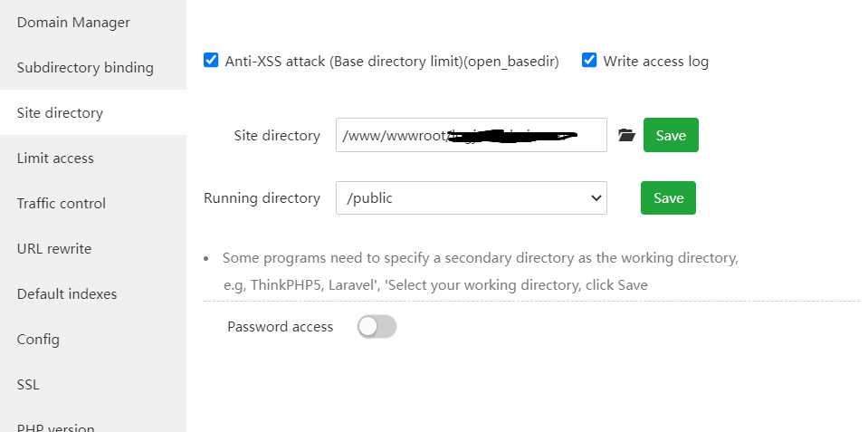This screenshot has height=432, width=868.
Task: Open the URL rewrite tab
Action: (x=54, y=248)
